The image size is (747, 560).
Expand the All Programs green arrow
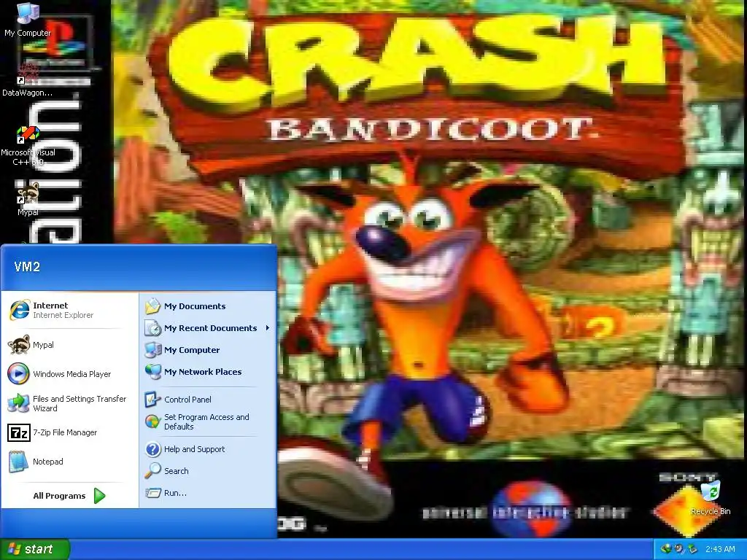coord(99,496)
